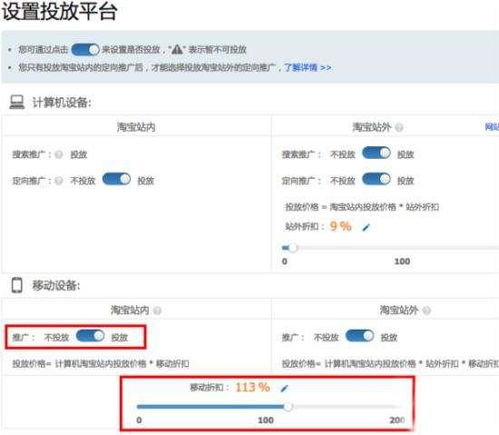Click the laptop icon for 计算机设备

(x=17, y=102)
